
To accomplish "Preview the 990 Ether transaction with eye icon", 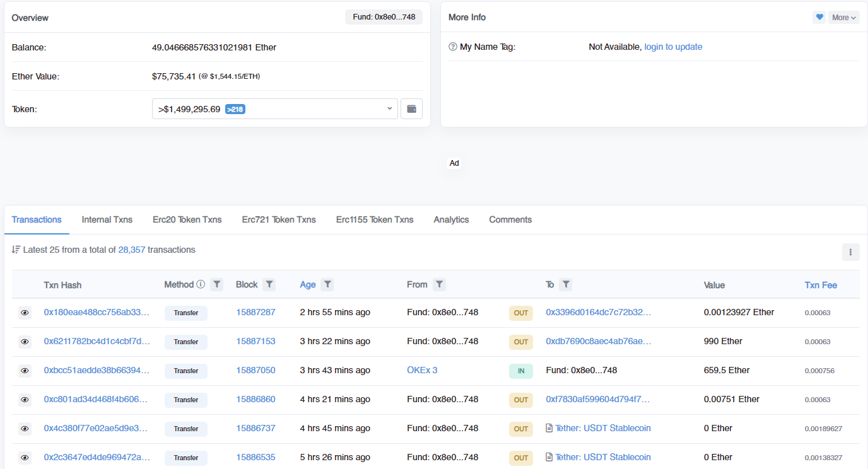I will (x=25, y=341).
